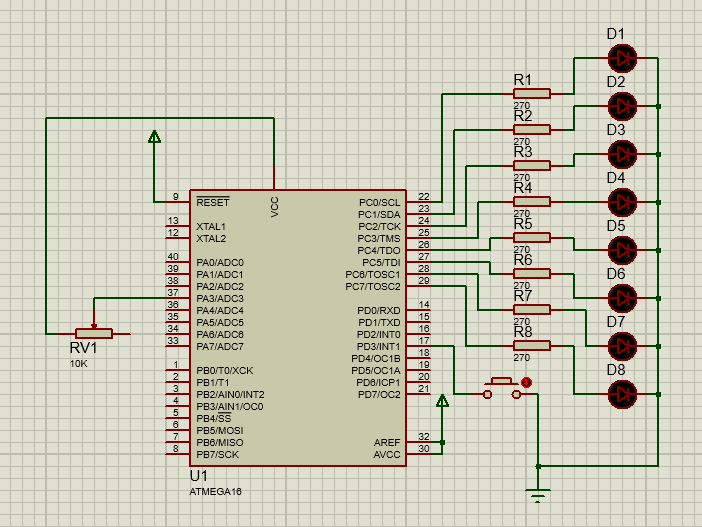The image size is (702, 527).
Task: Select the PD3/INT1 pin label
Action: tap(378, 347)
